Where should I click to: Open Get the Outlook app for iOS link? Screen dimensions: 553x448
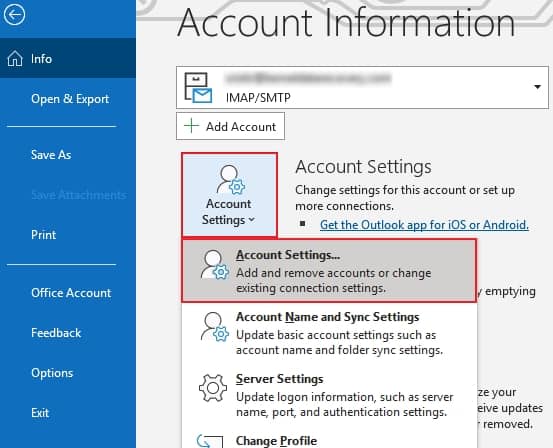(424, 225)
